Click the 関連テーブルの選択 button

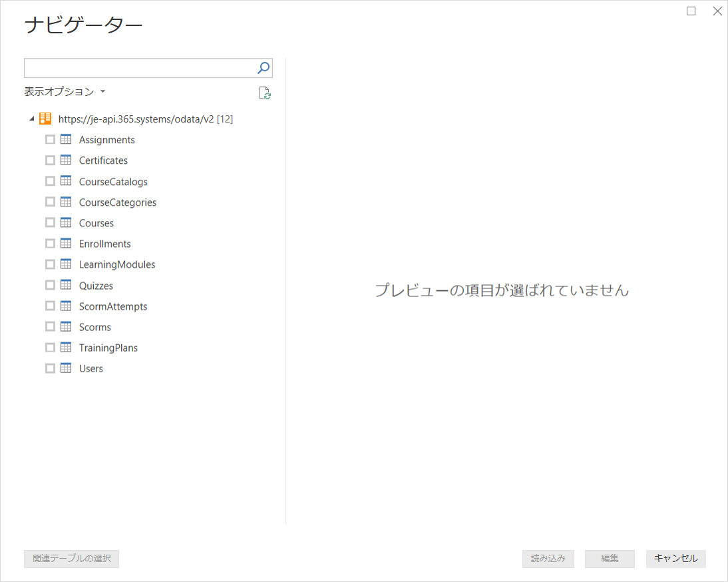click(71, 559)
